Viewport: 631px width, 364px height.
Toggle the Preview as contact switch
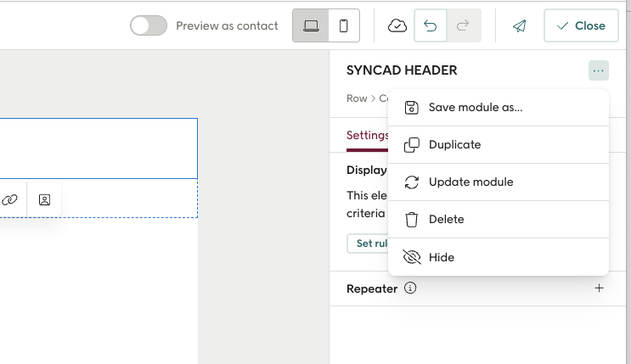[x=148, y=25]
